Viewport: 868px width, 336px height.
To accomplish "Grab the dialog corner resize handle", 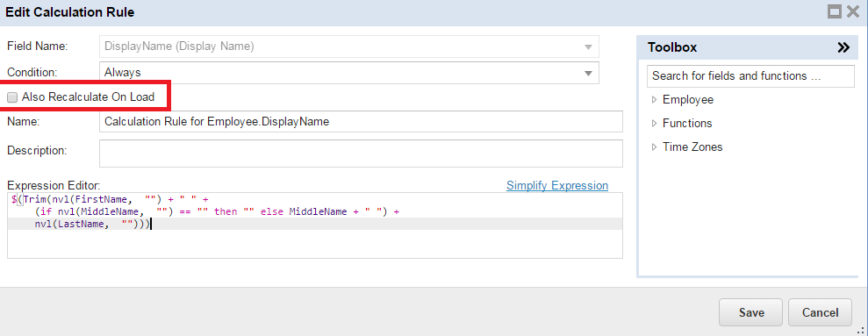I will click(862, 331).
